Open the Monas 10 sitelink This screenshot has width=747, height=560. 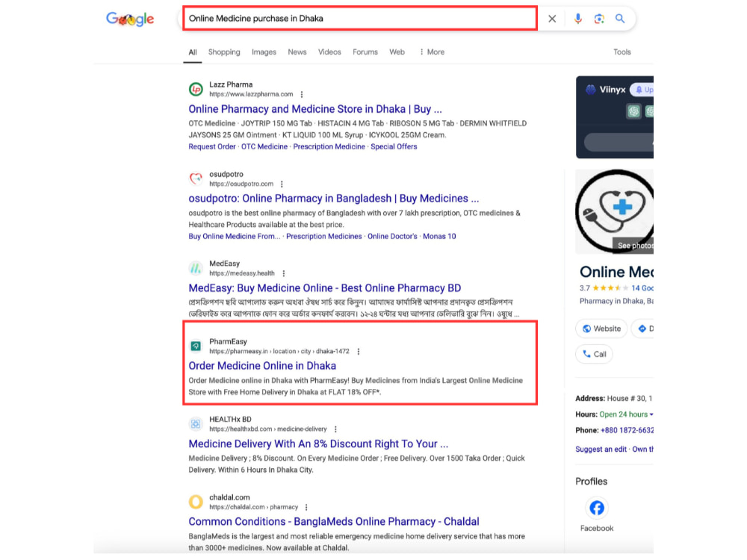point(439,236)
